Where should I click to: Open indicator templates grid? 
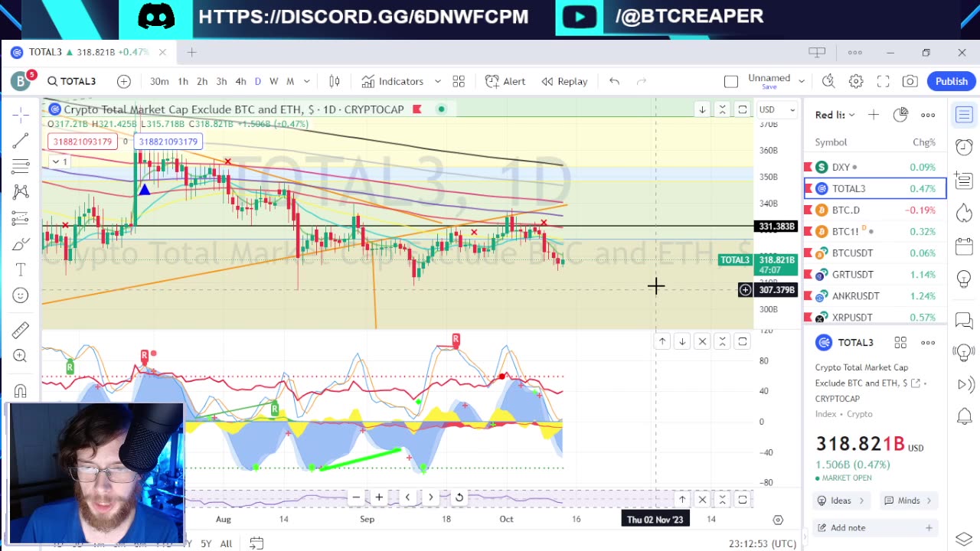[459, 81]
